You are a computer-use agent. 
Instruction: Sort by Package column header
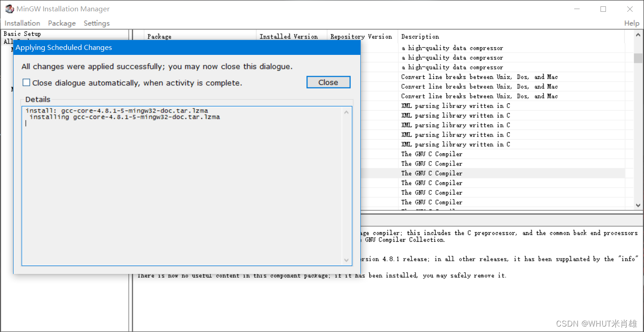[x=200, y=36]
